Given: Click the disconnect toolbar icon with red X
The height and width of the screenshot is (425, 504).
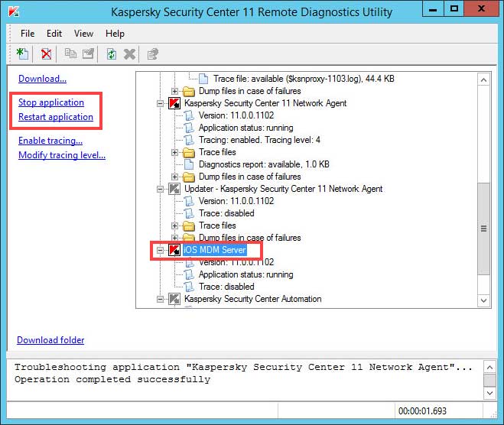Looking at the screenshot, I should point(46,54).
